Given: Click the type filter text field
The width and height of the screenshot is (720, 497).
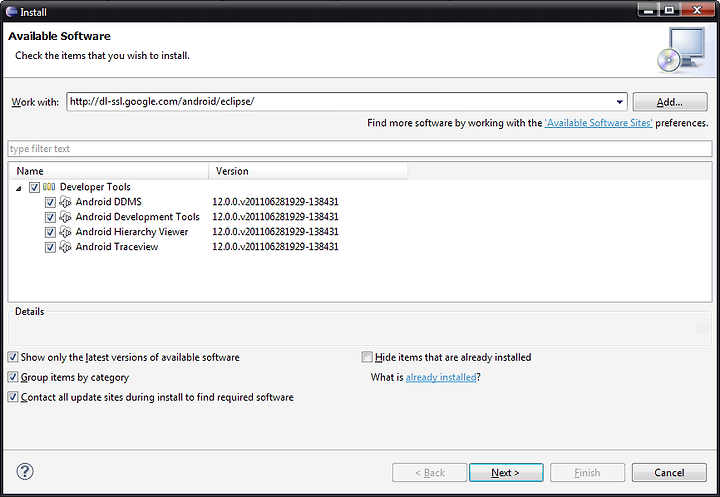Looking at the screenshot, I should pos(360,149).
